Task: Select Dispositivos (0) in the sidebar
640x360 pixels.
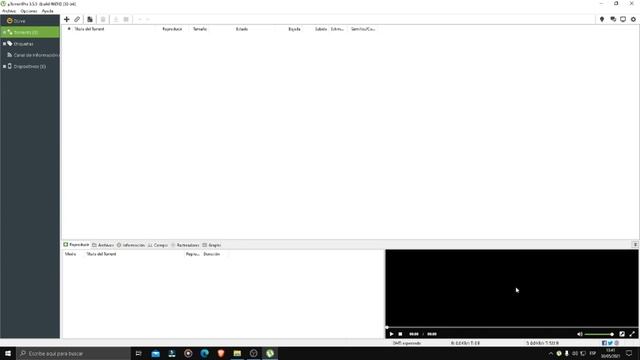Action: pyautogui.click(x=30, y=66)
